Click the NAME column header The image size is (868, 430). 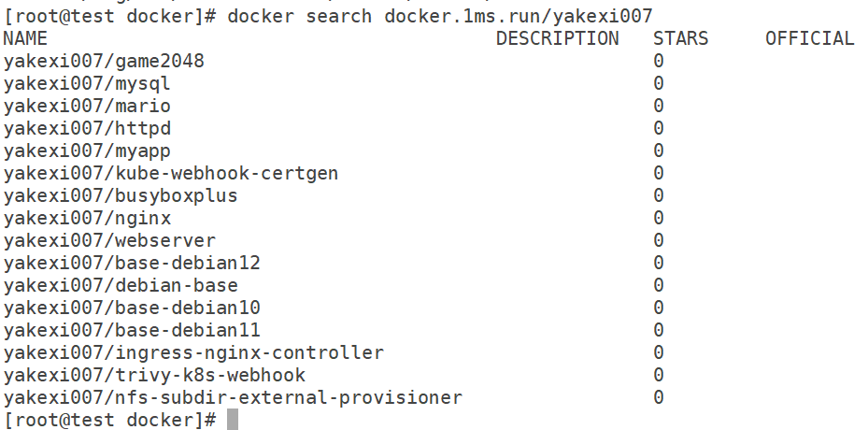click(25, 38)
